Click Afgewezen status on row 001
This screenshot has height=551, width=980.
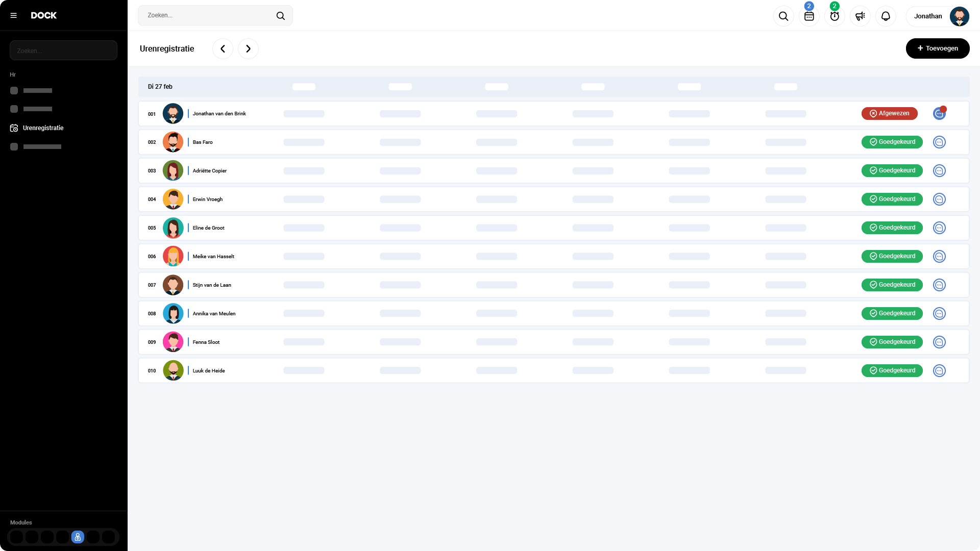coord(889,114)
